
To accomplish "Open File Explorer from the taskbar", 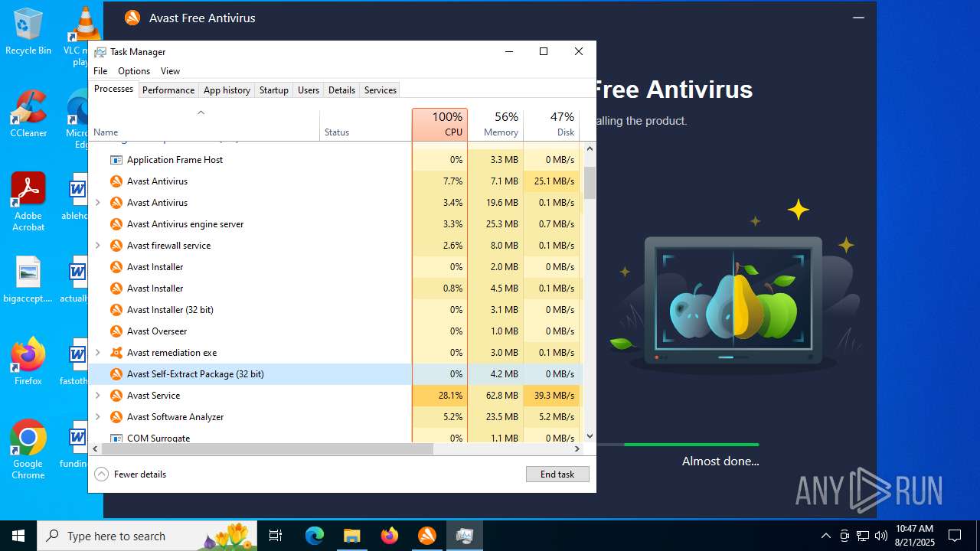I will point(351,536).
